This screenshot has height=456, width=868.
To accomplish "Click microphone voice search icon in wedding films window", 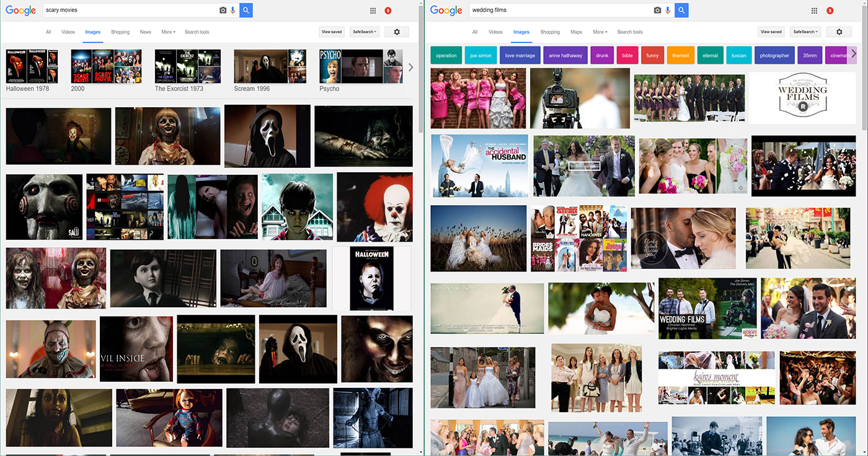I will [x=668, y=11].
